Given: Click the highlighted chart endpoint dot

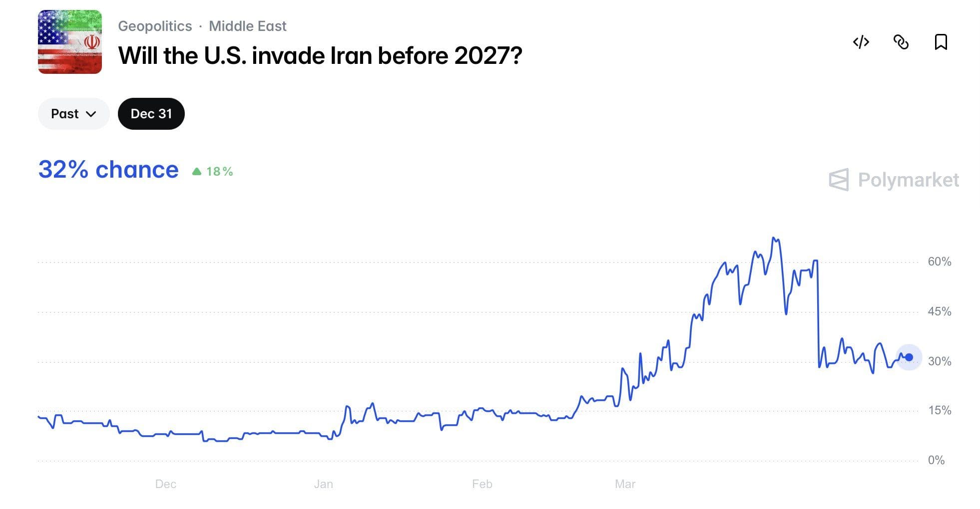Looking at the screenshot, I should point(909,357).
